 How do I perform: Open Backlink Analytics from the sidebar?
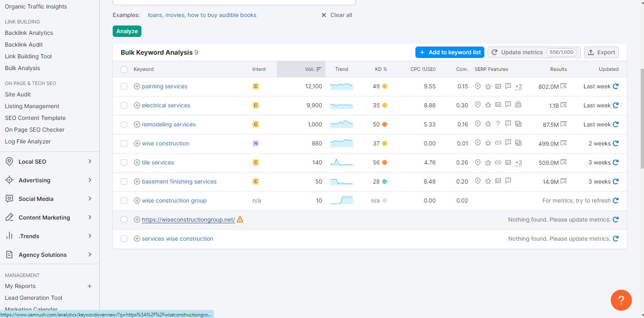coord(29,33)
